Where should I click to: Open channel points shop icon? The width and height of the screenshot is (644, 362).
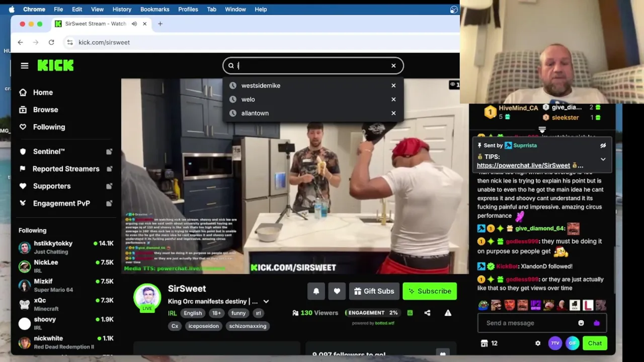click(x=484, y=343)
